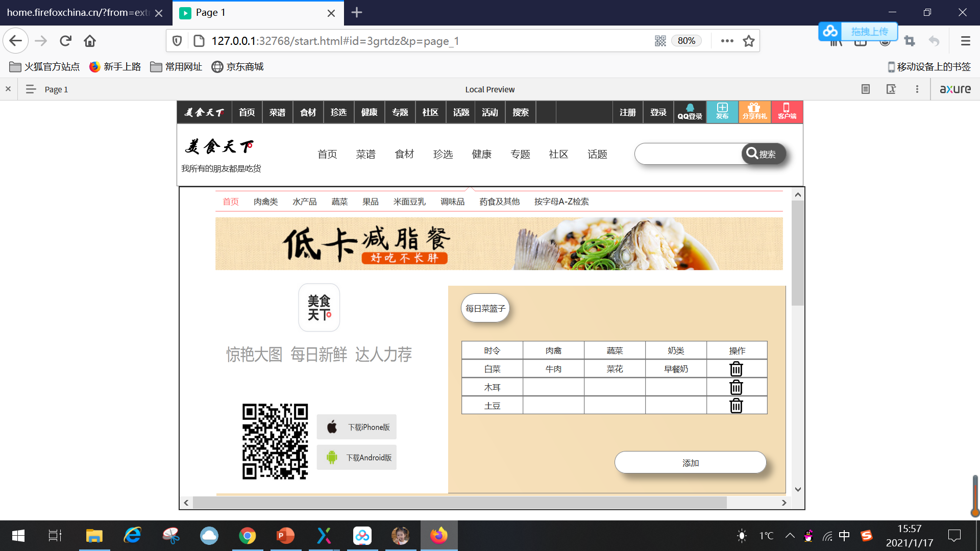Open the page actions three-dot menu
The width and height of the screenshot is (980, 551).
(x=727, y=41)
